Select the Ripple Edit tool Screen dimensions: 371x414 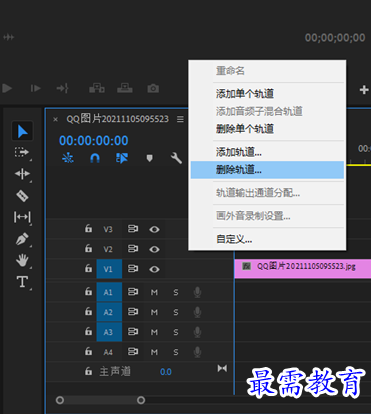click(22, 174)
